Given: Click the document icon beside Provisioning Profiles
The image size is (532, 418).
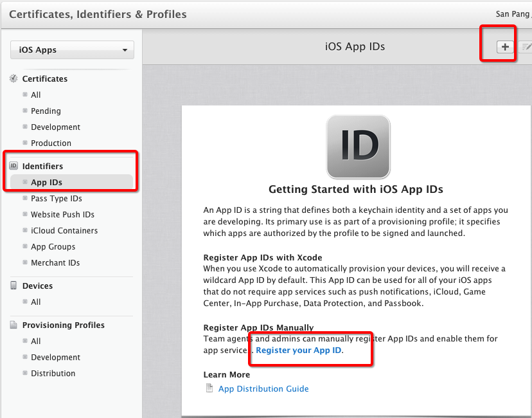Looking at the screenshot, I should coord(13,325).
